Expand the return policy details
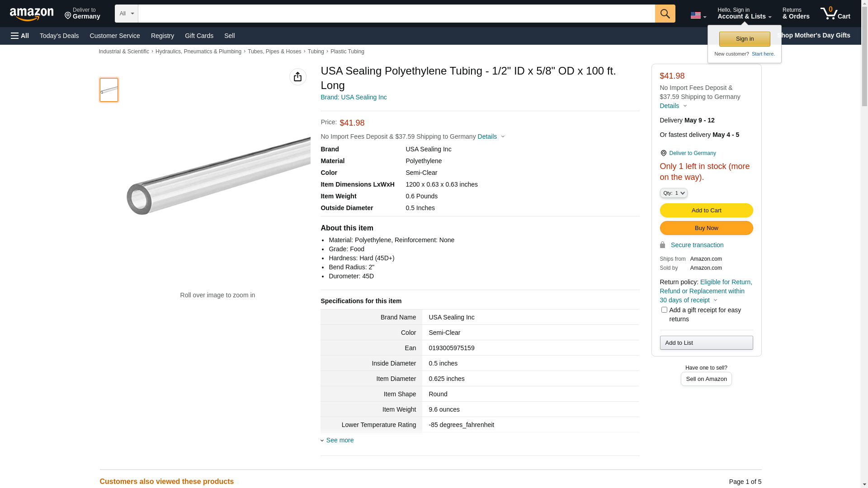The height and width of the screenshot is (488, 868). 715,300
